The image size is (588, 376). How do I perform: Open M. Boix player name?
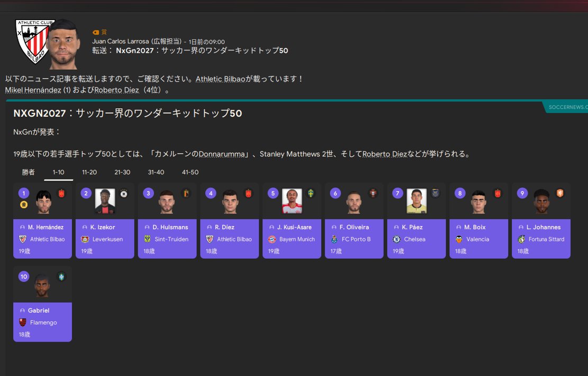475,227
